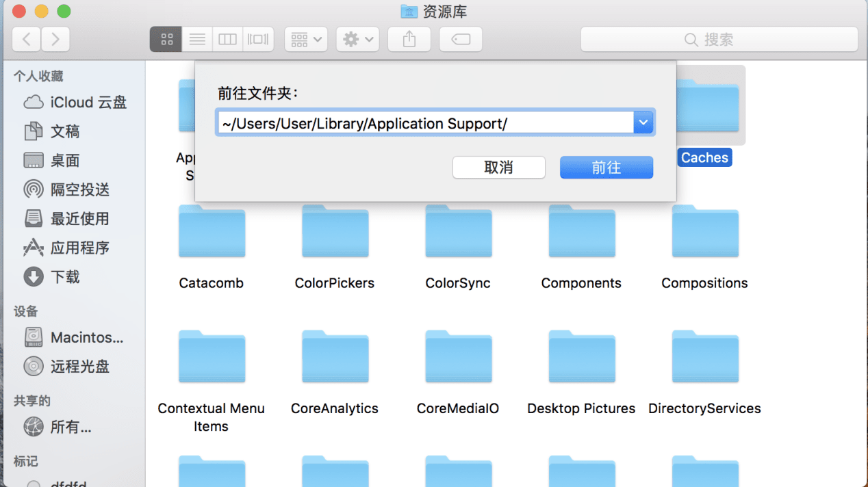
Task: Click the 前往 button
Action: 607,168
